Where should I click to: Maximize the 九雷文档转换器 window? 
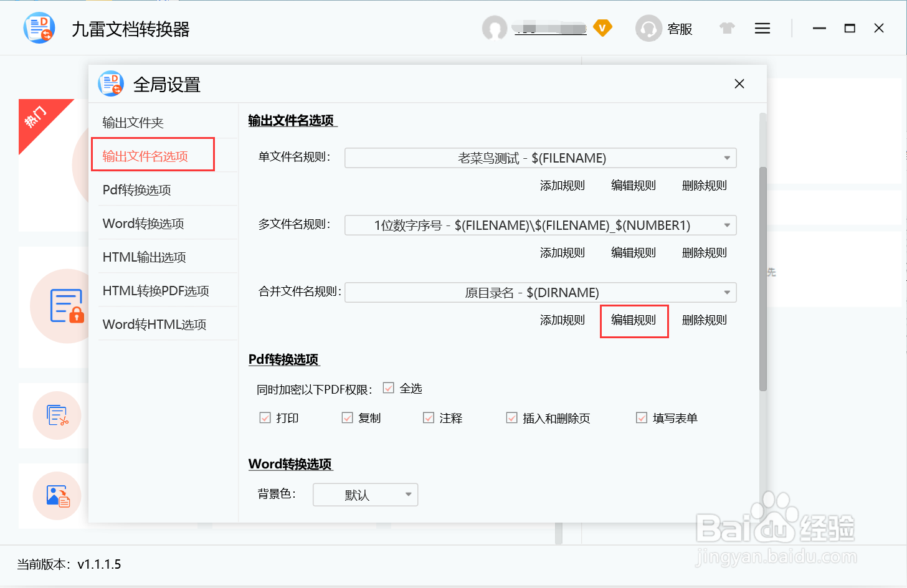point(850,28)
